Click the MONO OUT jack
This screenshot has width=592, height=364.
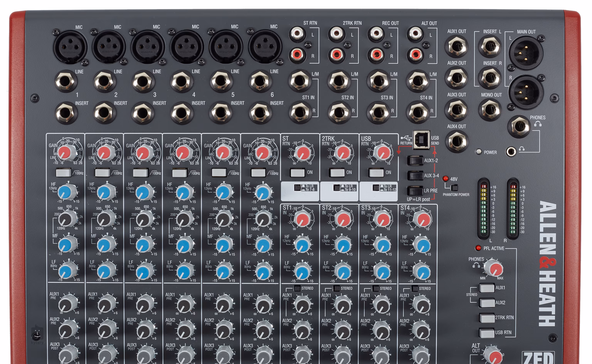490,110
